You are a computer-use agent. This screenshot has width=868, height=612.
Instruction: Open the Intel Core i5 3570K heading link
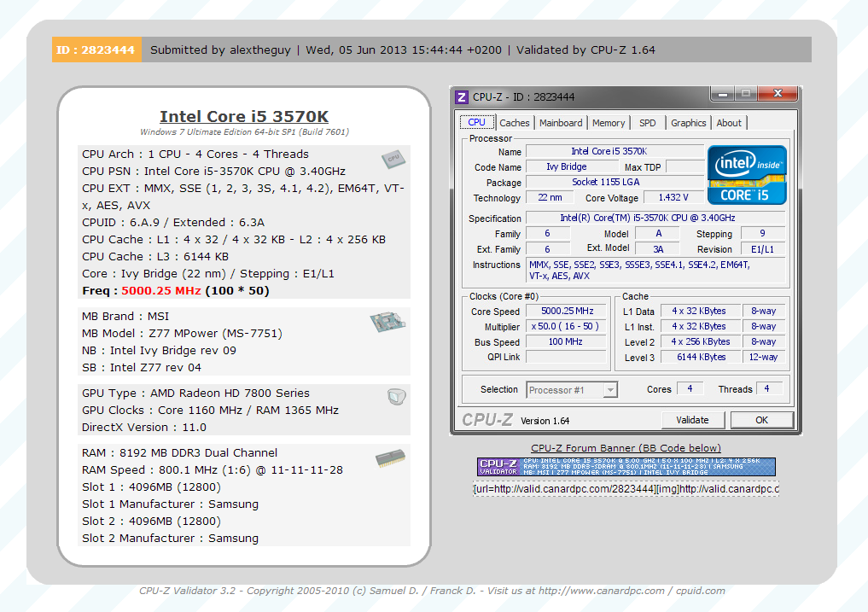(x=244, y=117)
